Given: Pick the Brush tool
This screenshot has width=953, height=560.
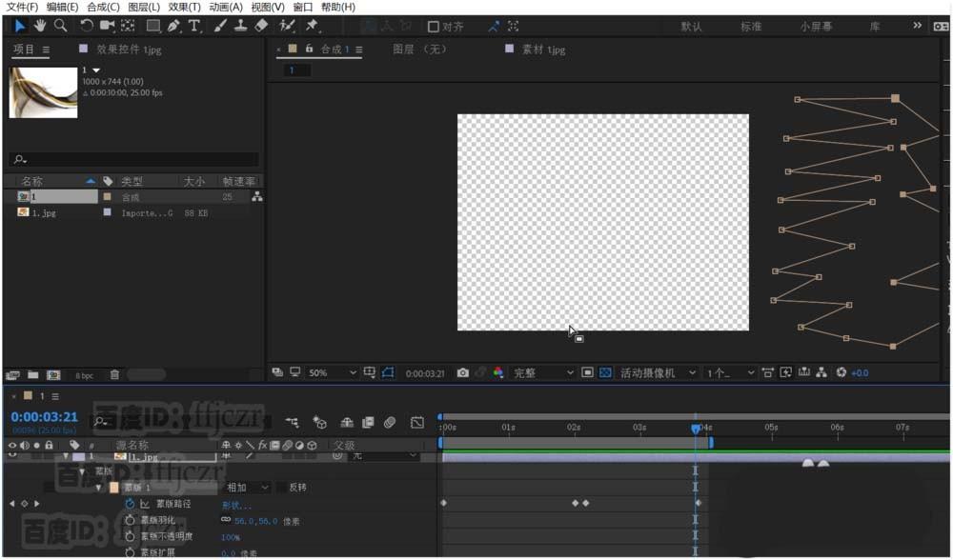Looking at the screenshot, I should coord(221,26).
